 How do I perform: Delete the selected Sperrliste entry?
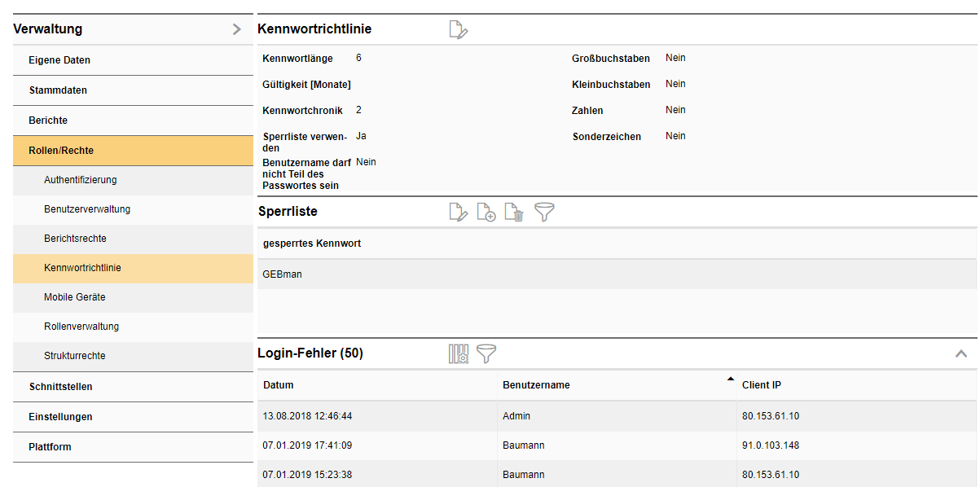click(x=513, y=212)
